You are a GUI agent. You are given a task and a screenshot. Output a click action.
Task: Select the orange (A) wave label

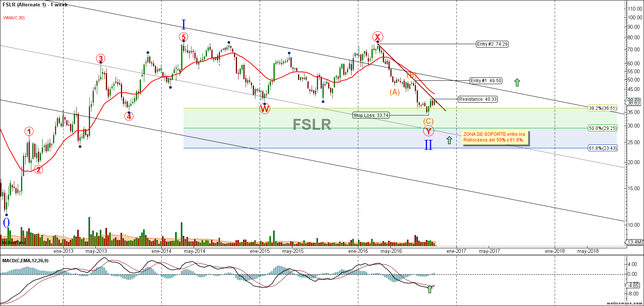click(x=395, y=92)
